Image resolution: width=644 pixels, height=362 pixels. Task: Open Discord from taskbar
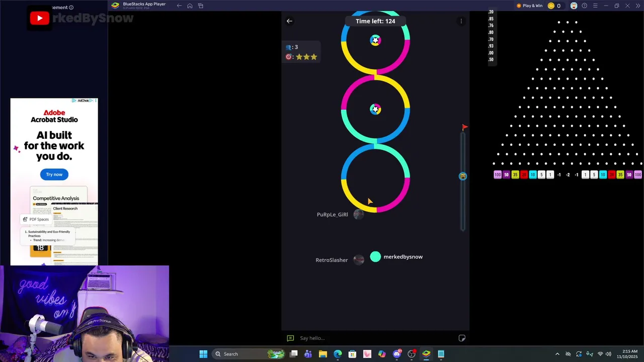[x=396, y=354]
